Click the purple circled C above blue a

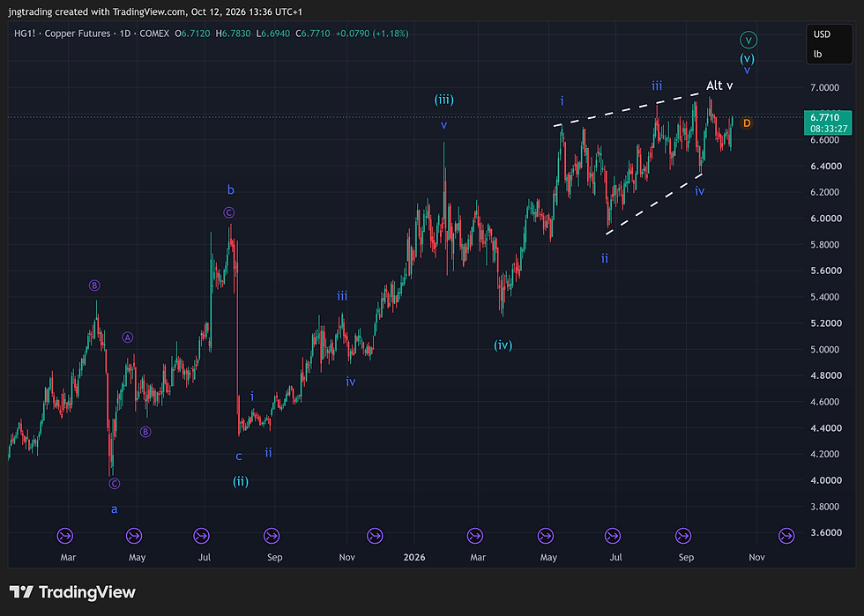point(114,483)
